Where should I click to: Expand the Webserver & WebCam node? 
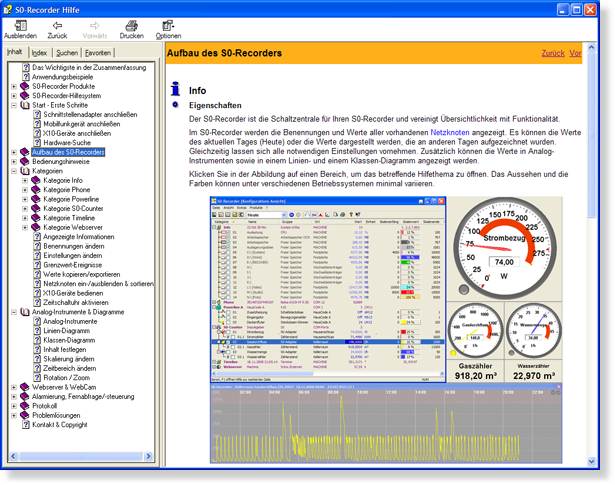coord(14,387)
